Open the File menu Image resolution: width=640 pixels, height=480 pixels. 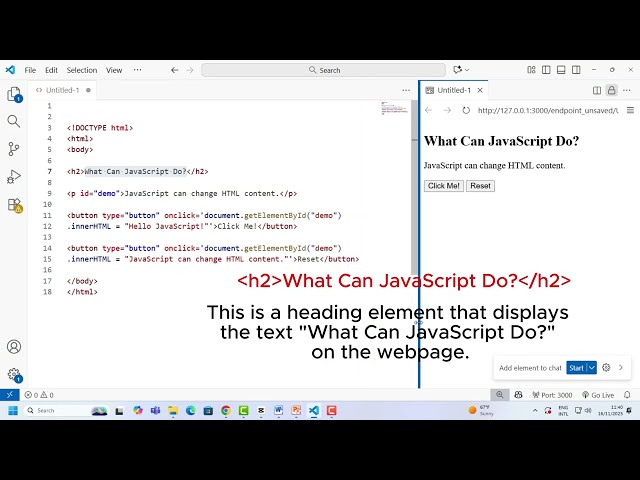30,70
